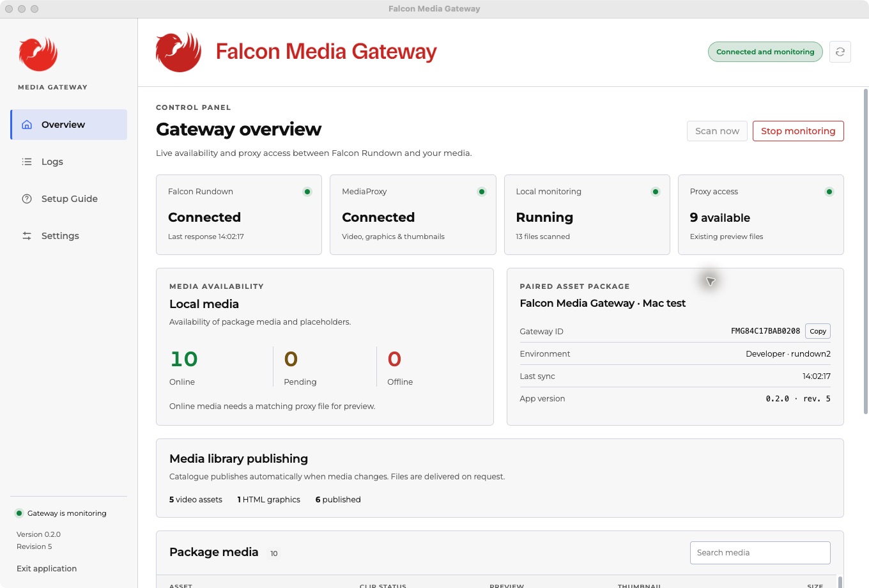
Task: Click Revision 5 in the sidebar footer
Action: coord(35,546)
